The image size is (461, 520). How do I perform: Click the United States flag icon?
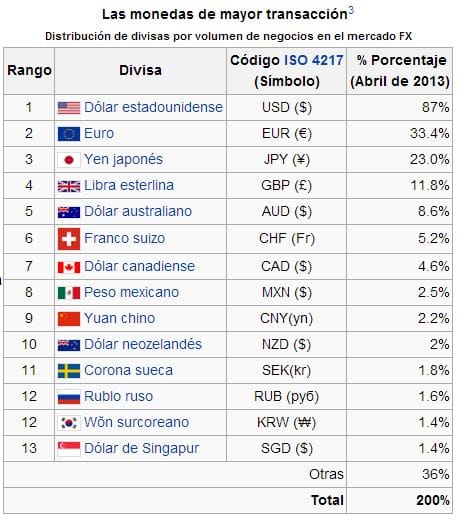69,108
